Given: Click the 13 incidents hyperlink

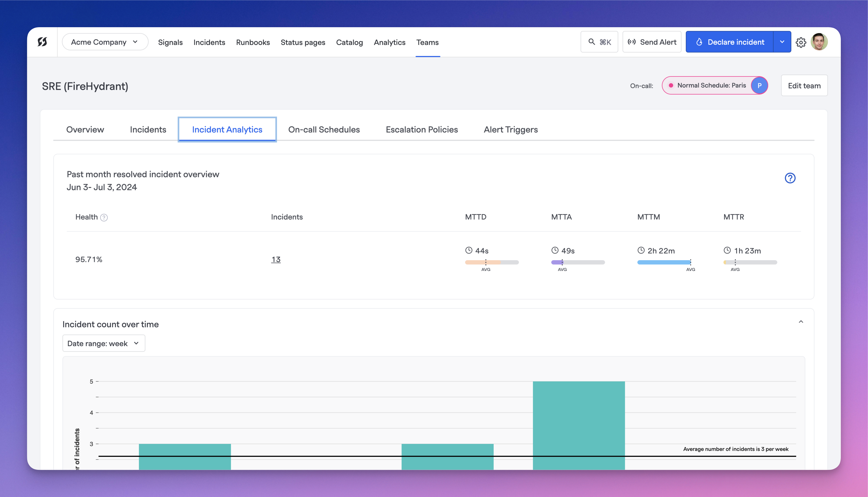Looking at the screenshot, I should click(276, 259).
